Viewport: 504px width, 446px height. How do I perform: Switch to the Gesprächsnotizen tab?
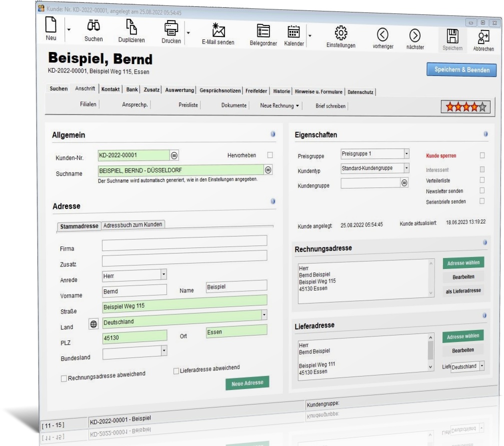tap(220, 90)
